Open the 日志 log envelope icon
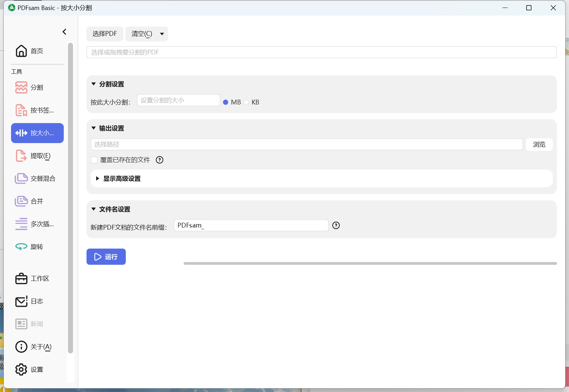569x392 pixels. pos(21,301)
